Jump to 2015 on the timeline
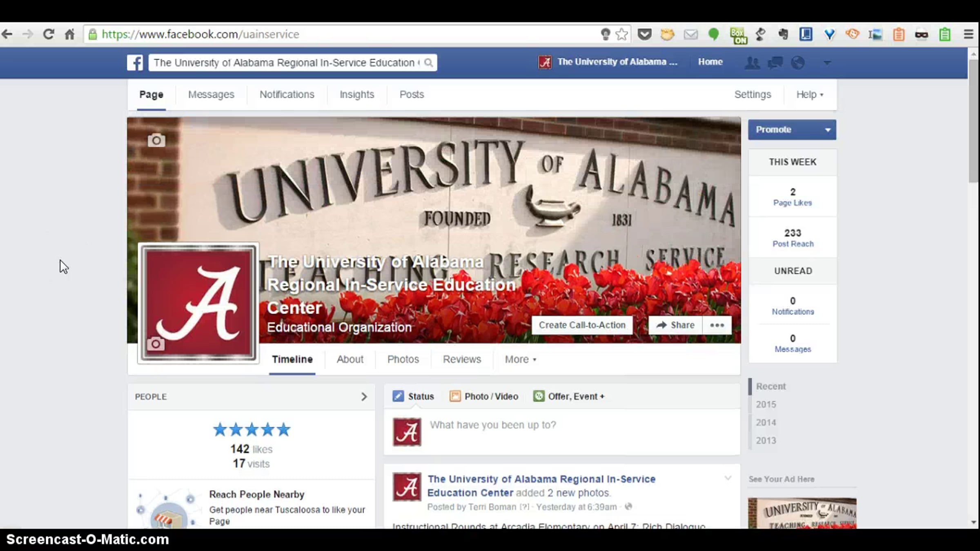Image resolution: width=980 pixels, height=551 pixels. pos(766,404)
